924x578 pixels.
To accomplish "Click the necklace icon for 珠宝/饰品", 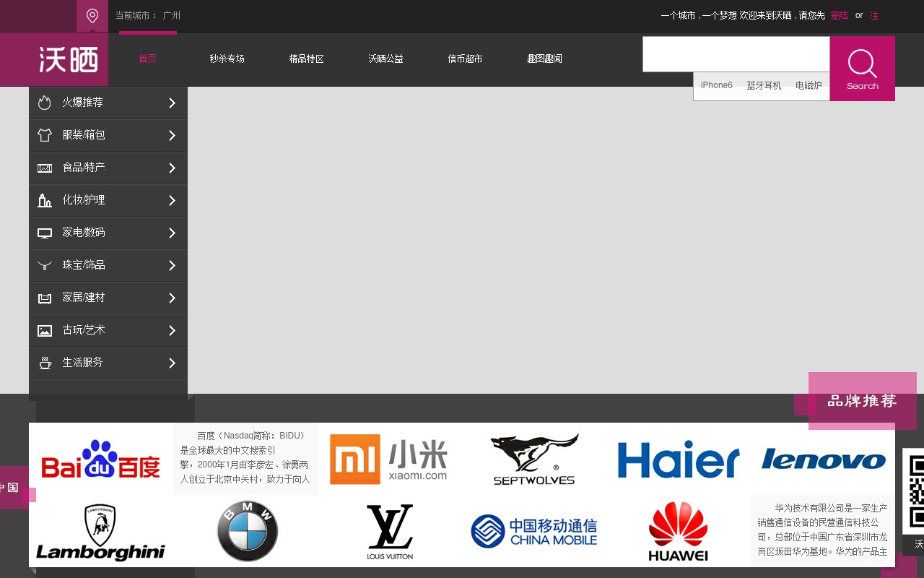I will click(45, 265).
